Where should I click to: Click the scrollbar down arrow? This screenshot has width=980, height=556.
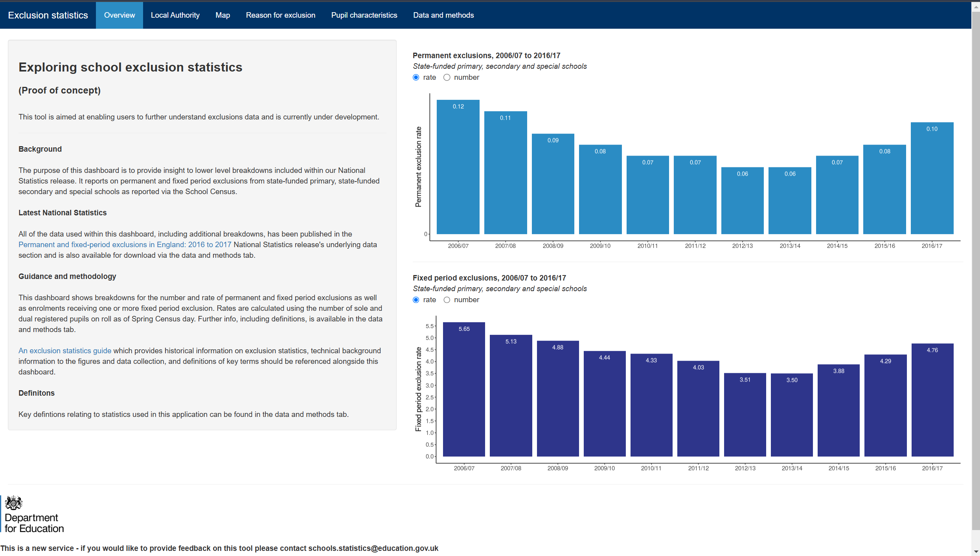coord(976,552)
